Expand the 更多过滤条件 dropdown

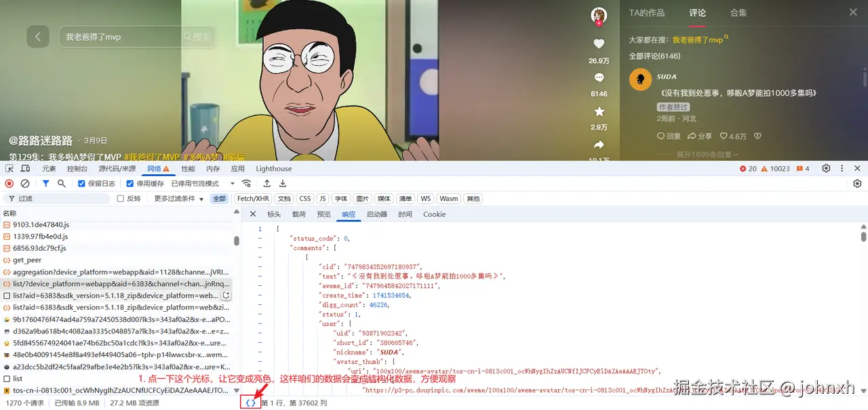[176, 198]
